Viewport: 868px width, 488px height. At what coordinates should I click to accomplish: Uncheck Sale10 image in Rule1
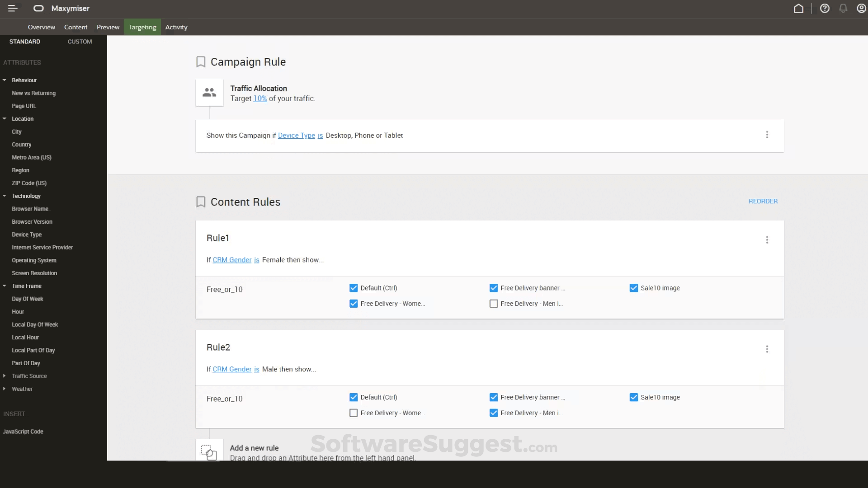coord(634,288)
